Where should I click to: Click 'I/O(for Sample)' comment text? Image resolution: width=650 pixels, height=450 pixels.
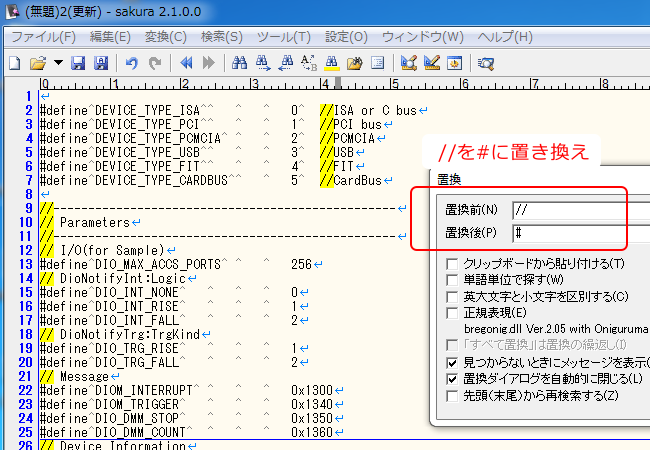point(112,250)
